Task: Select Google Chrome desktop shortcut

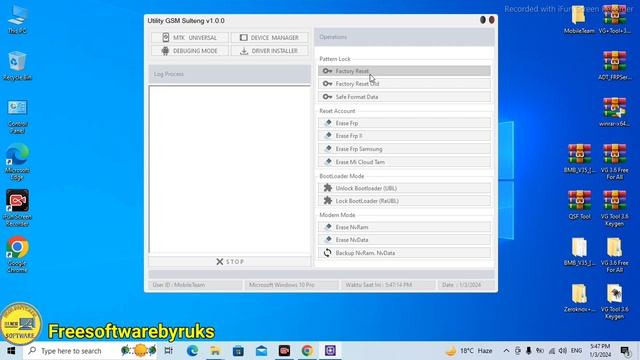Action: [17, 254]
